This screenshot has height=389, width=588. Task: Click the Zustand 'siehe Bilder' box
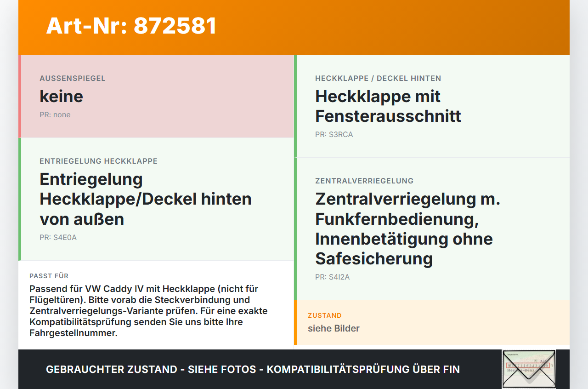432,322
